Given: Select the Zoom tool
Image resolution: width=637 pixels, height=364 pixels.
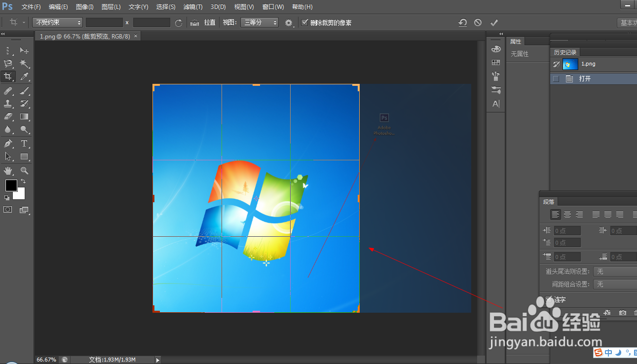Looking at the screenshot, I should [24, 171].
